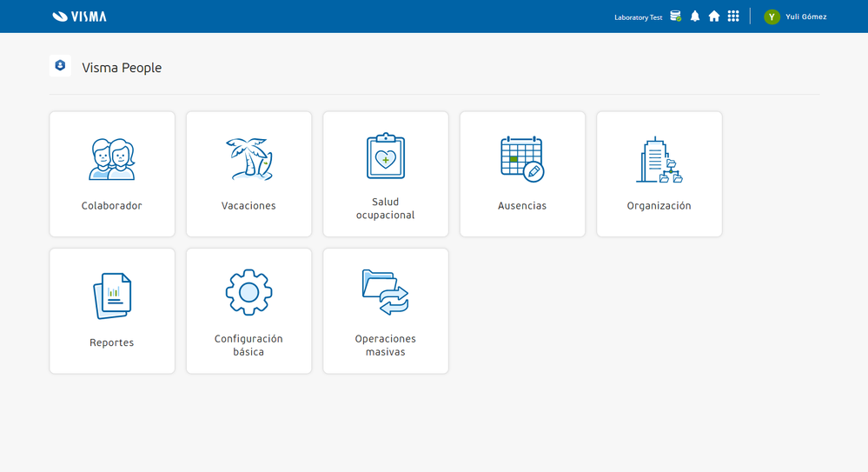Image resolution: width=868 pixels, height=472 pixels.
Task: Open the Reportes document card
Action: click(x=112, y=311)
